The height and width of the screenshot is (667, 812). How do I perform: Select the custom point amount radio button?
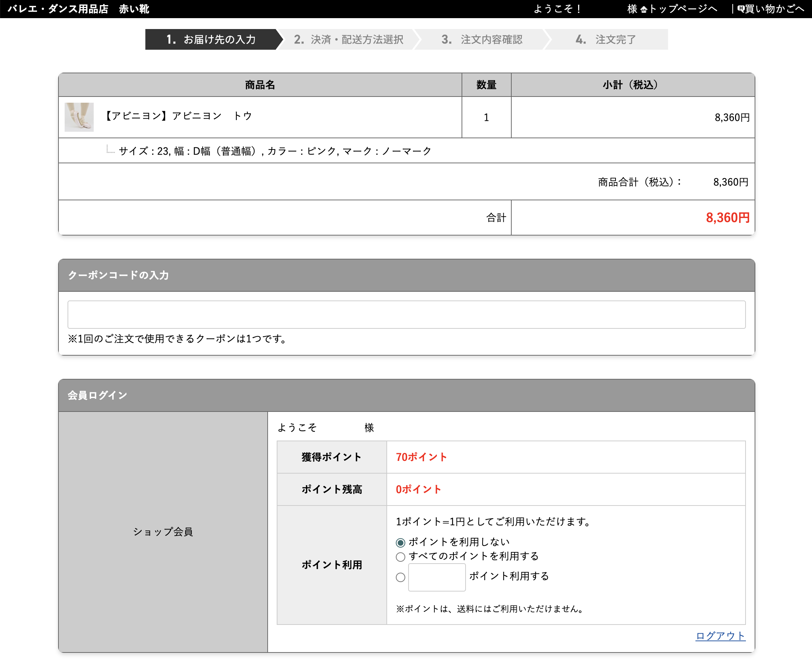tap(400, 577)
